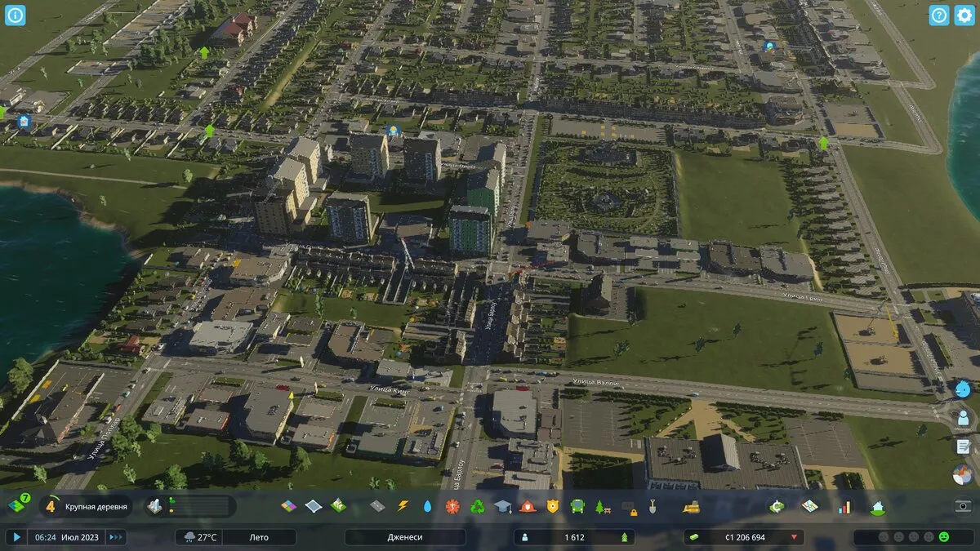Open the city economy budget icon

pos(777,506)
